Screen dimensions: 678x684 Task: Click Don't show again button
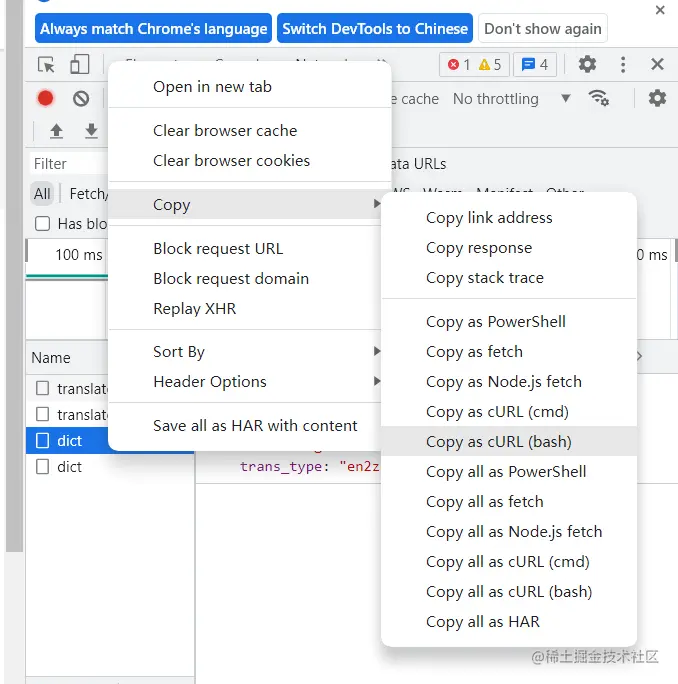tap(543, 28)
